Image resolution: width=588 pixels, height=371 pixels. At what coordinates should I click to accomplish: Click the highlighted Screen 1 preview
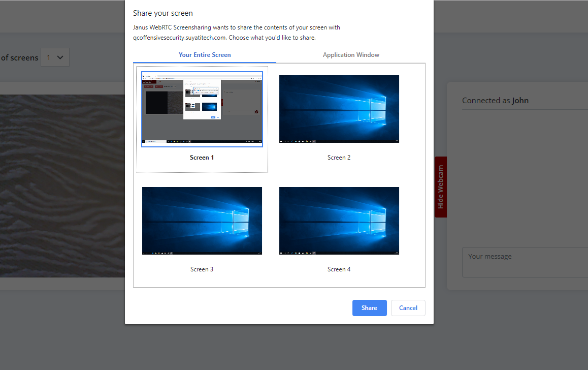coord(202,109)
